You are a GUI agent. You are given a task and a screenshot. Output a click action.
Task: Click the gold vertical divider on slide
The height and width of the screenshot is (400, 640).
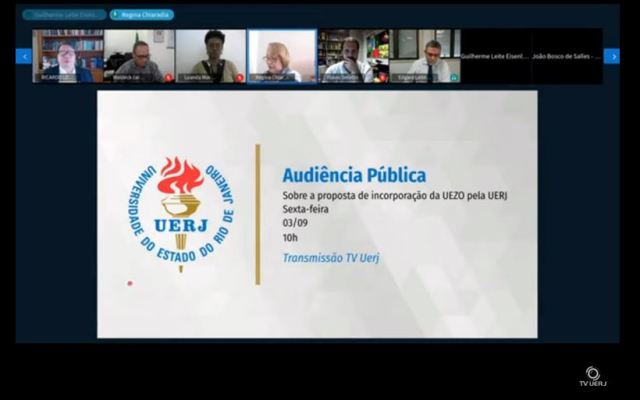point(258,214)
